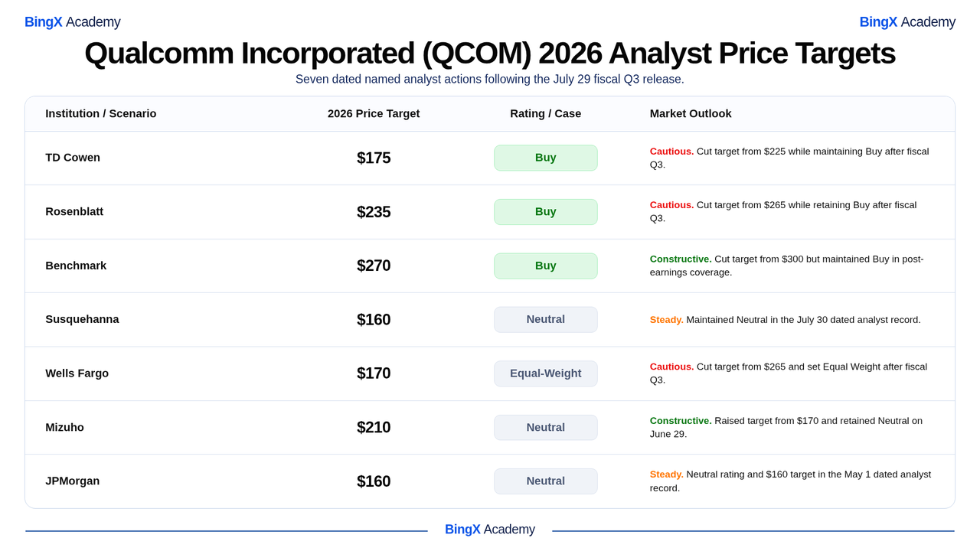The image size is (980, 551).
Task: Click the footer BingX Academy logo
Action: [x=490, y=530]
